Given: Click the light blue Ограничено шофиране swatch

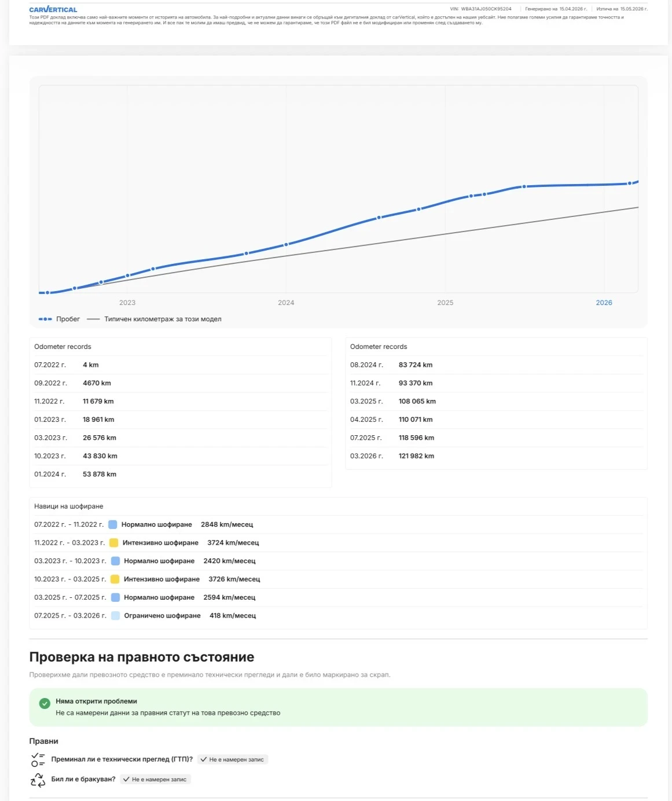Looking at the screenshot, I should coord(115,616).
